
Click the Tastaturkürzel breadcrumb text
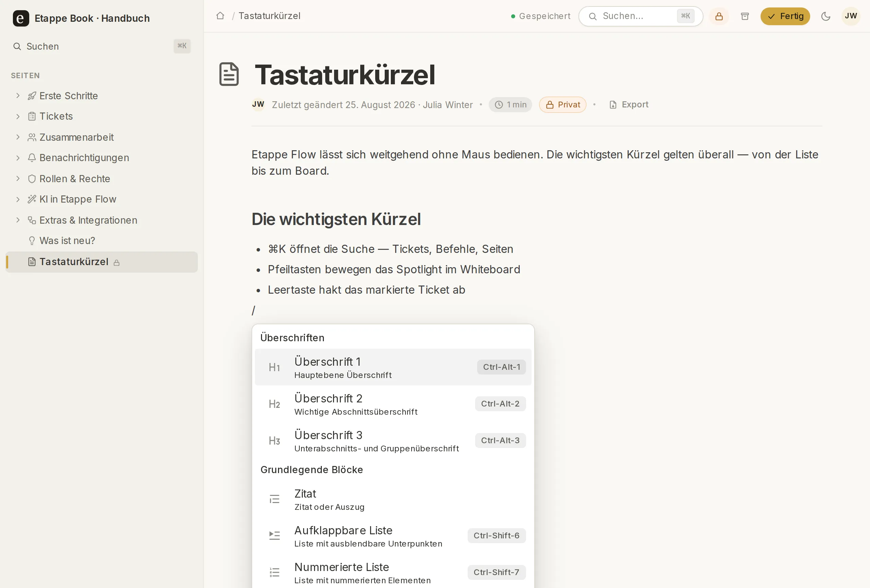(x=269, y=16)
